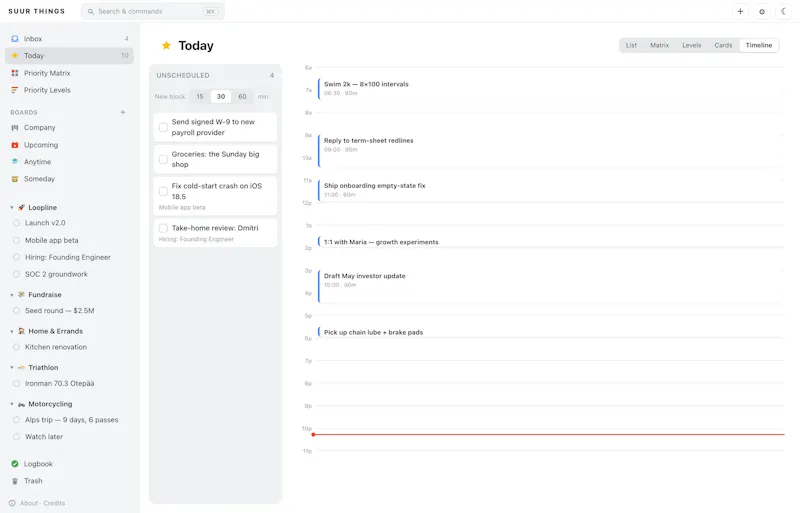Click Draft May investor update event
The image size is (800, 513).
[550, 286]
